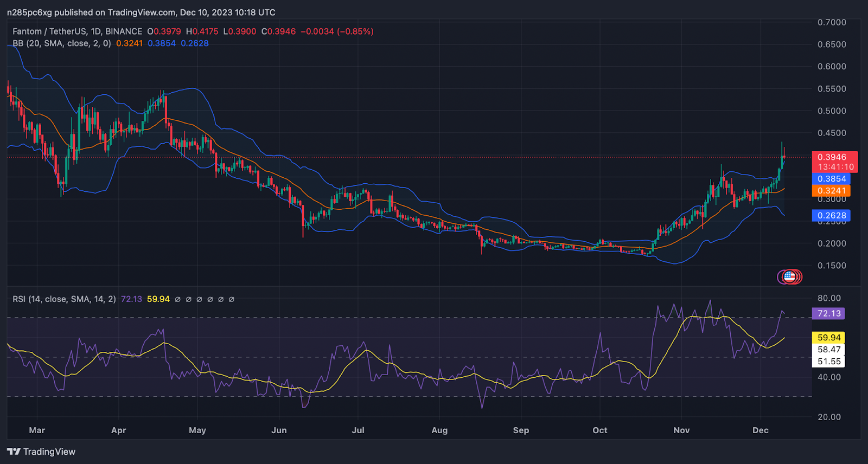This screenshot has height=464, width=868.
Task: Click the published by n285pc6xg header text
Action: tap(141, 12)
